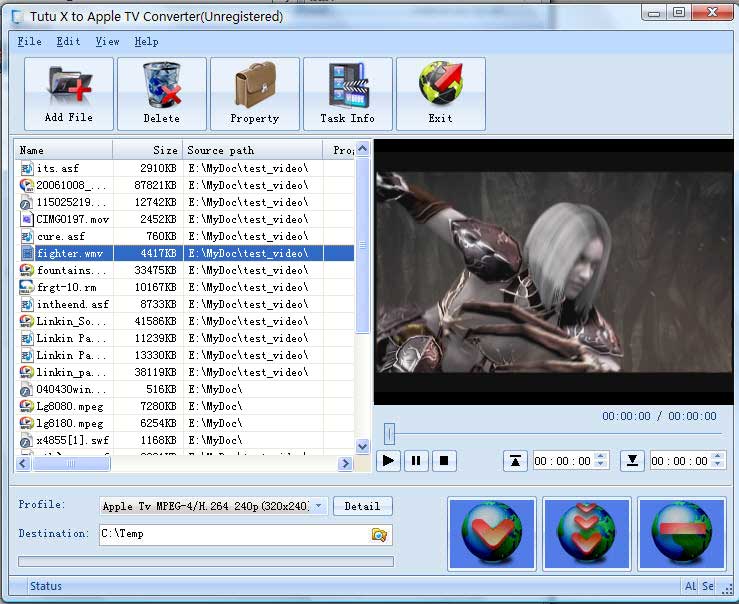Click the start time input field

[564, 461]
